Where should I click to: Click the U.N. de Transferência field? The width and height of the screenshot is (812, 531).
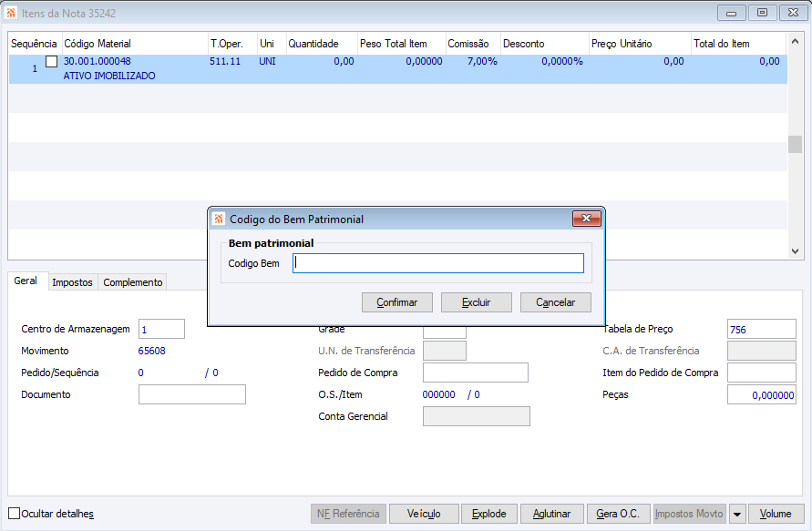click(445, 351)
